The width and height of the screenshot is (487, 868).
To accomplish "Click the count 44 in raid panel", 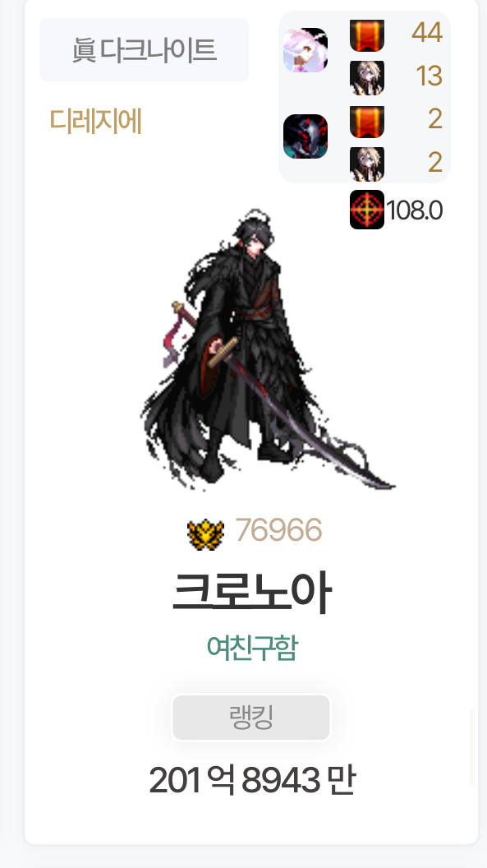I will [x=427, y=32].
